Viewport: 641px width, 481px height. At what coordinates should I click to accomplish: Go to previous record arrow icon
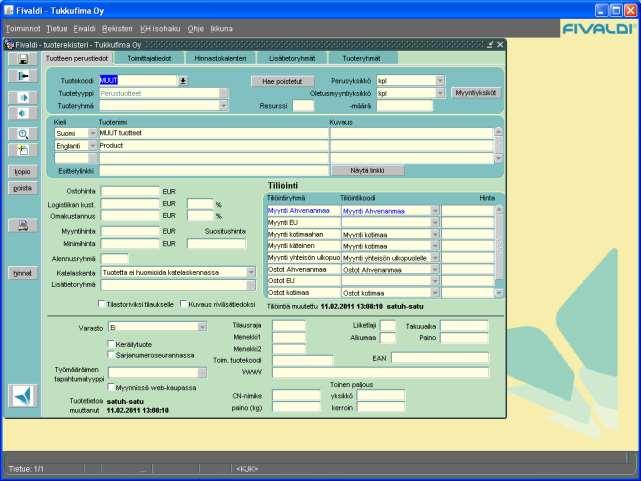pos(23,113)
